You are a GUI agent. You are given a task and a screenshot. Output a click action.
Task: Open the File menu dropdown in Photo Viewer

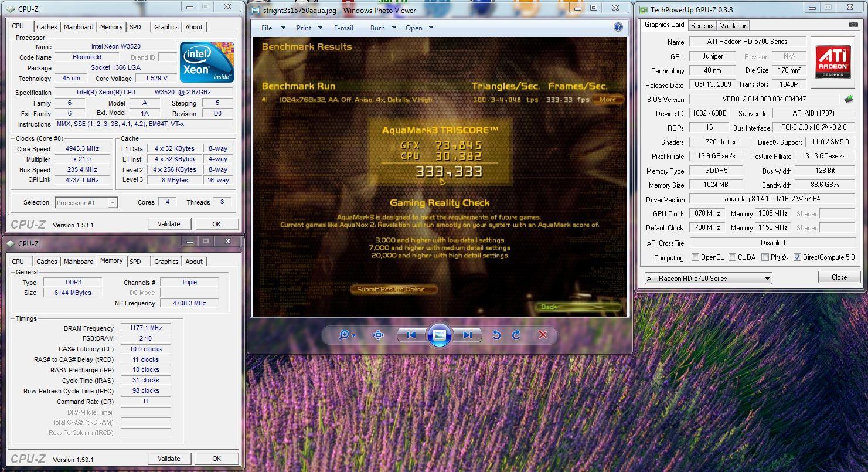[x=273, y=28]
